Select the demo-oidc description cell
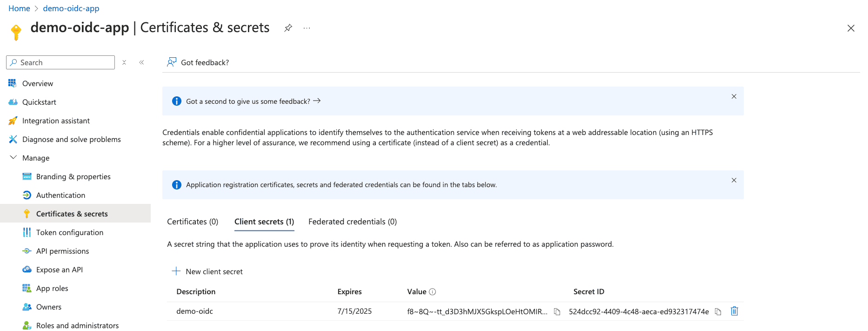Viewport: 868px width, 331px height. (x=194, y=311)
